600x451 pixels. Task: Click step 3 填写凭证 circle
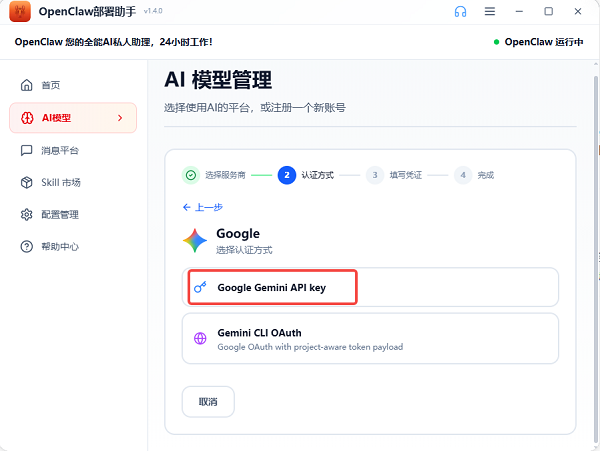point(375,175)
